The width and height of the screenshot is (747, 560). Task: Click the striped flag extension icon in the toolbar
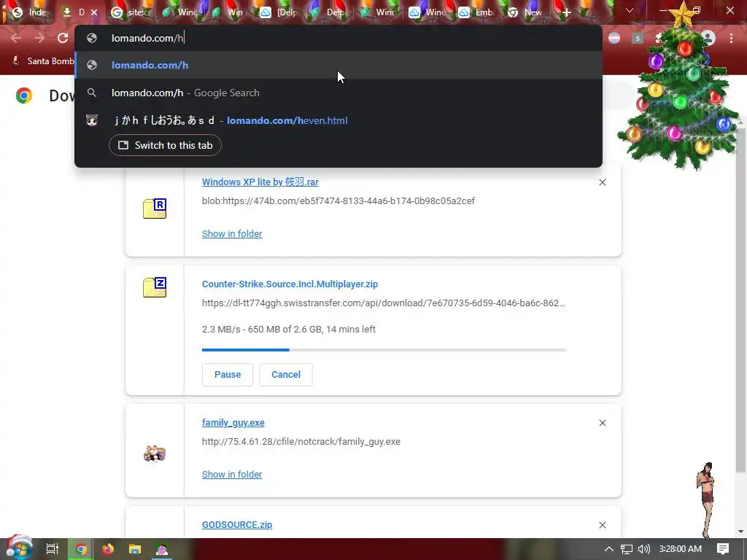(x=614, y=38)
